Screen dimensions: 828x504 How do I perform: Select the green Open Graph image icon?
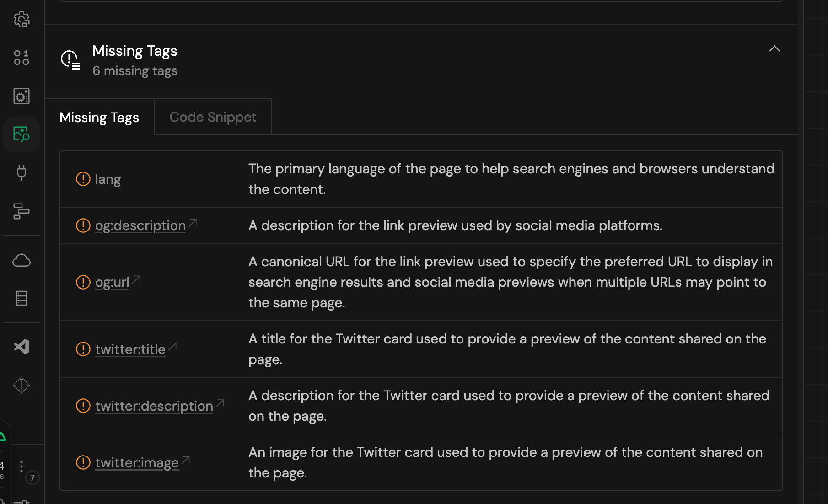tap(22, 134)
